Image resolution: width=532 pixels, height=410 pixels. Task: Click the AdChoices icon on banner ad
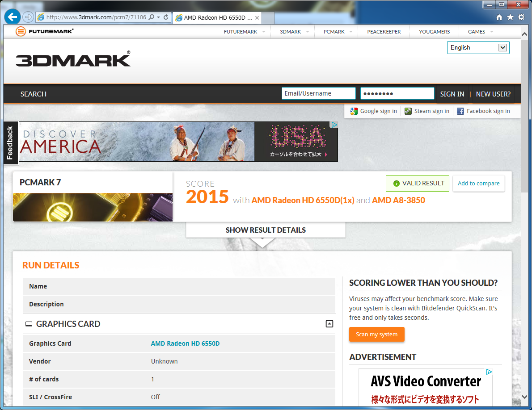click(x=334, y=125)
